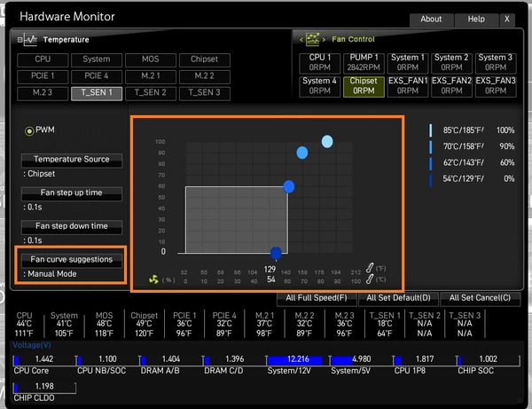The image size is (532, 409).
Task: Close Hardware Monitor with X button
Action: click(x=507, y=20)
